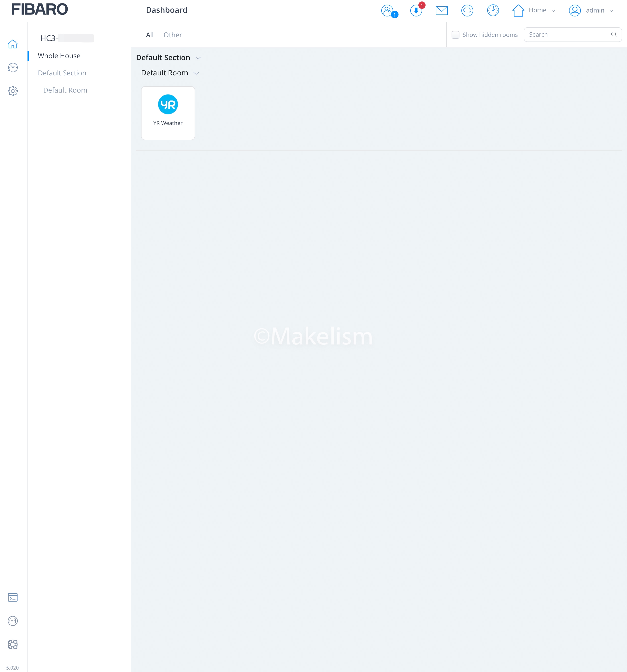
Task: Collapse the Default Room chevron
Action: [196, 73]
